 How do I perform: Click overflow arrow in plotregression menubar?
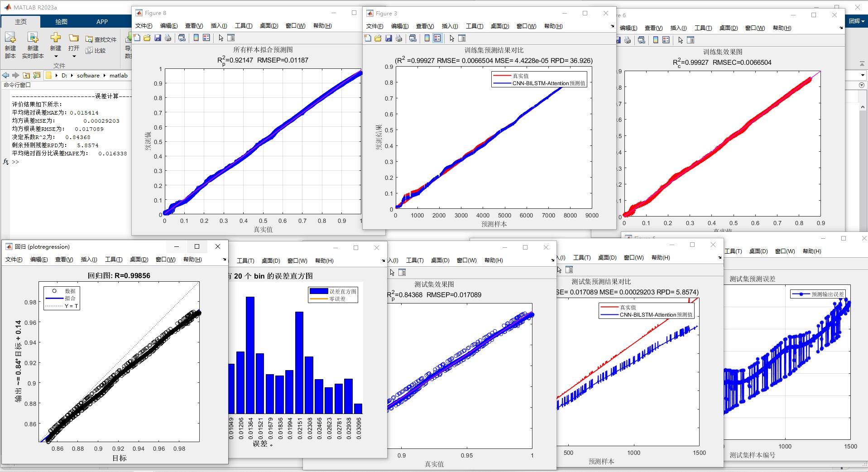point(224,260)
